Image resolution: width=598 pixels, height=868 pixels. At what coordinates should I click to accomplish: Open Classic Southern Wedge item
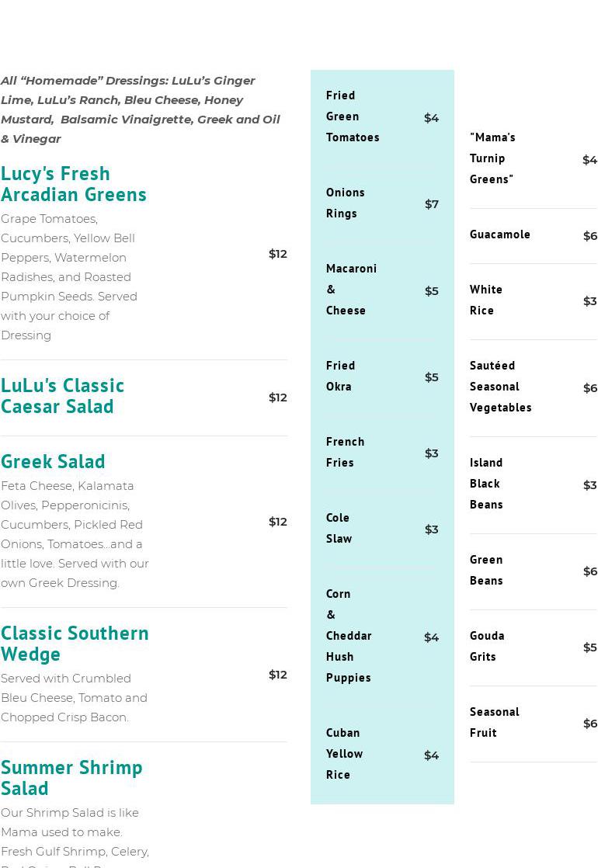click(x=75, y=643)
